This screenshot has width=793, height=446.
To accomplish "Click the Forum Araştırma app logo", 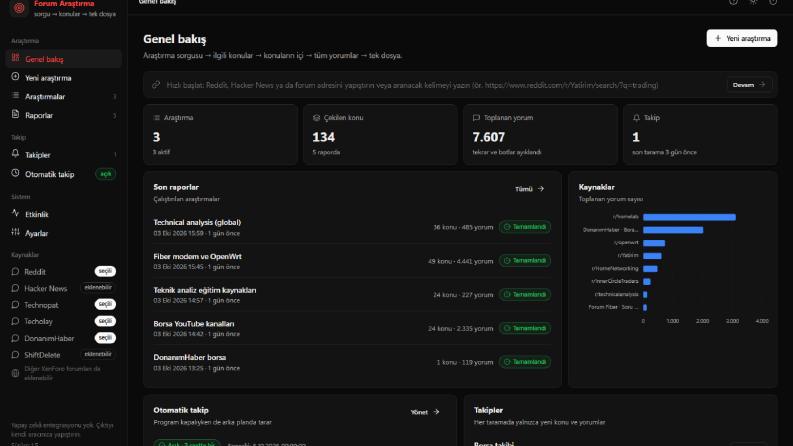I will click(19, 8).
